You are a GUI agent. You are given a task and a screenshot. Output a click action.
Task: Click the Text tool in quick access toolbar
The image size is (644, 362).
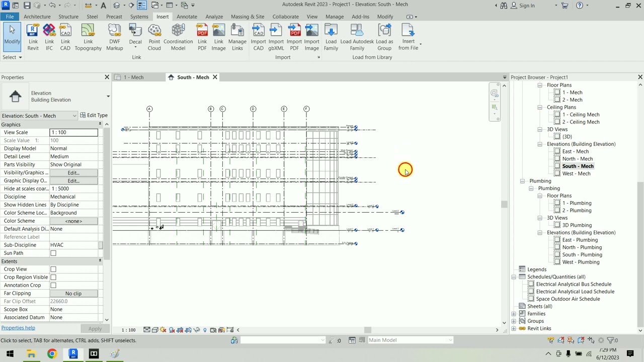point(103,6)
